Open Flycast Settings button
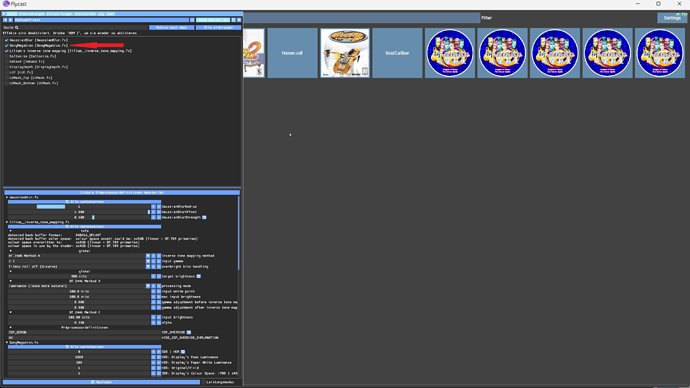 point(672,18)
